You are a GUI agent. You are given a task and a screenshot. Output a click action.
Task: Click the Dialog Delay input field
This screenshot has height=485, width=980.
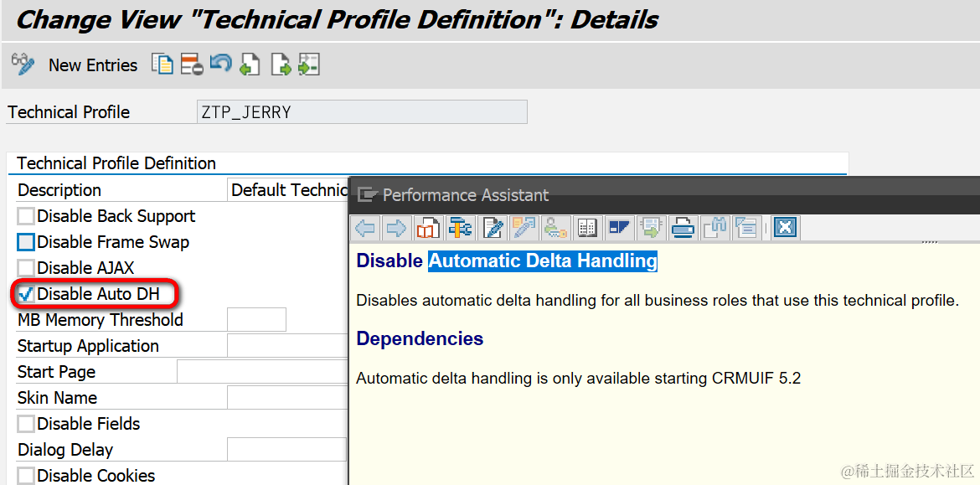pyautogui.click(x=286, y=450)
